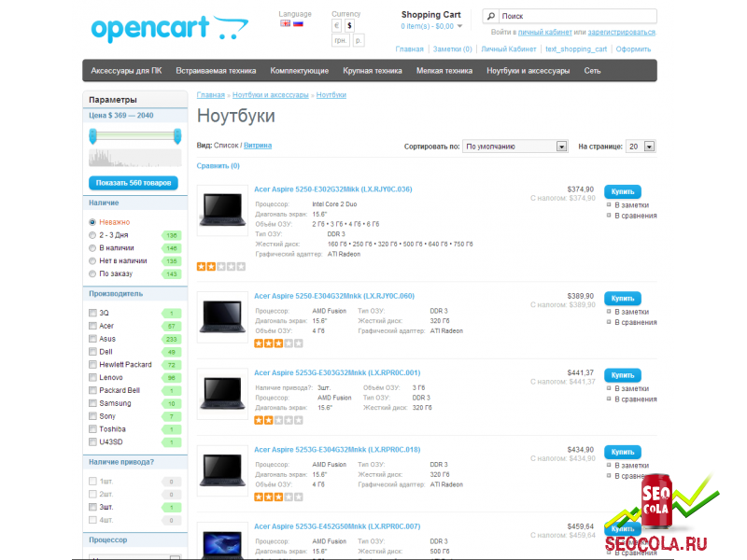Collapse the Наличие filter section

[x=134, y=203]
